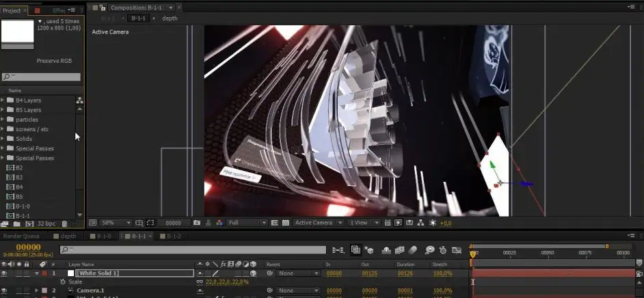Switch to the B-1-0 timeline tab
The width and height of the screenshot is (644, 298).
pyautogui.click(x=100, y=236)
